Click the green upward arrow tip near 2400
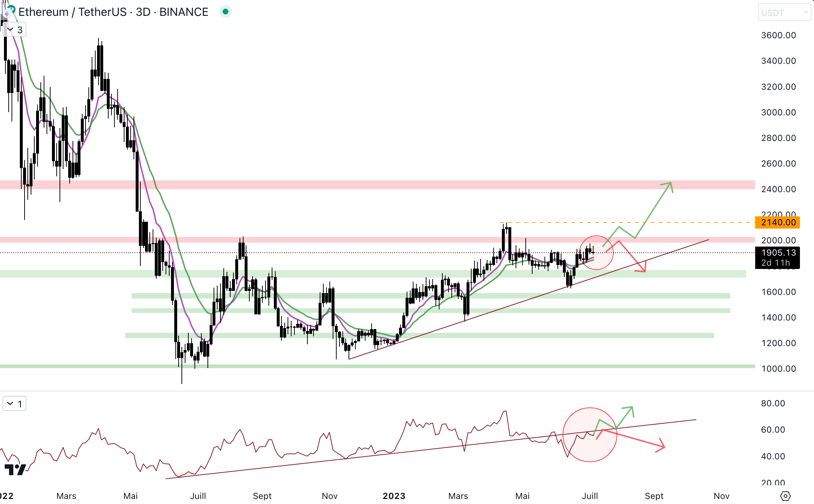This screenshot has height=504, width=814. [x=670, y=184]
